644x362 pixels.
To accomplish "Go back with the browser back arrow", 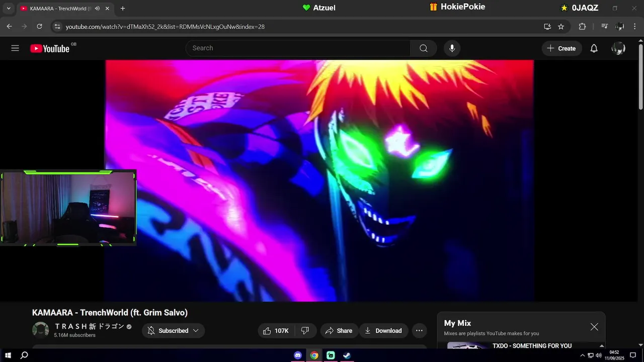I will [9, 27].
